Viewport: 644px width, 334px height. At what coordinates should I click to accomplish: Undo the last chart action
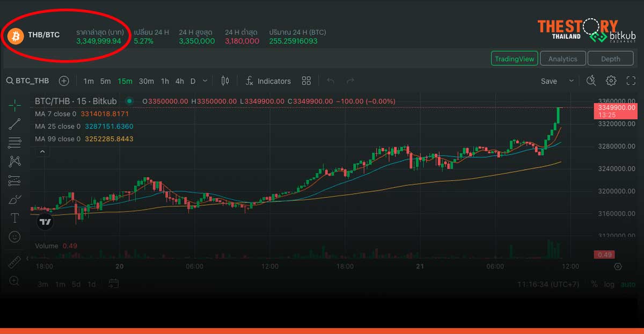point(332,81)
